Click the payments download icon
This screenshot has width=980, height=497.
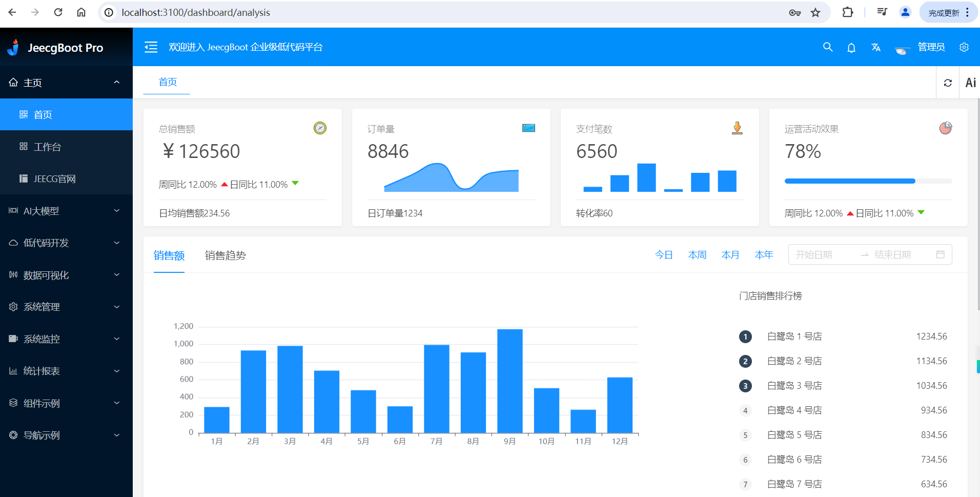(x=737, y=128)
